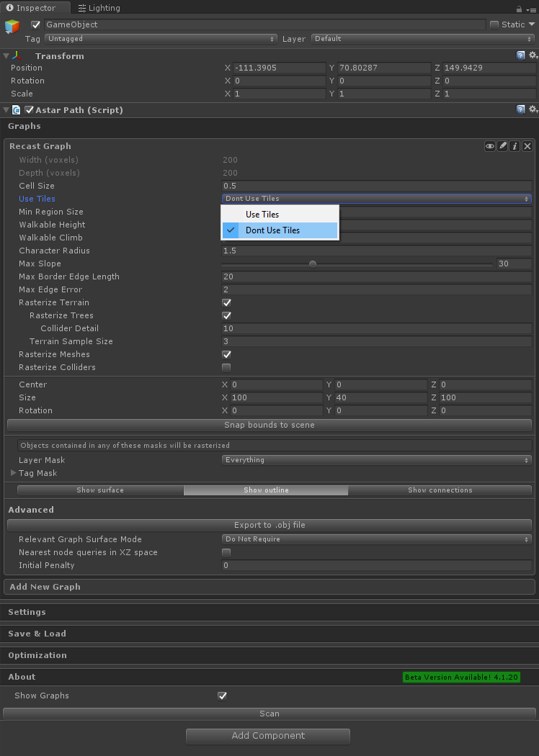
Task: Open the Recast Graph info icon
Action: coord(514,146)
